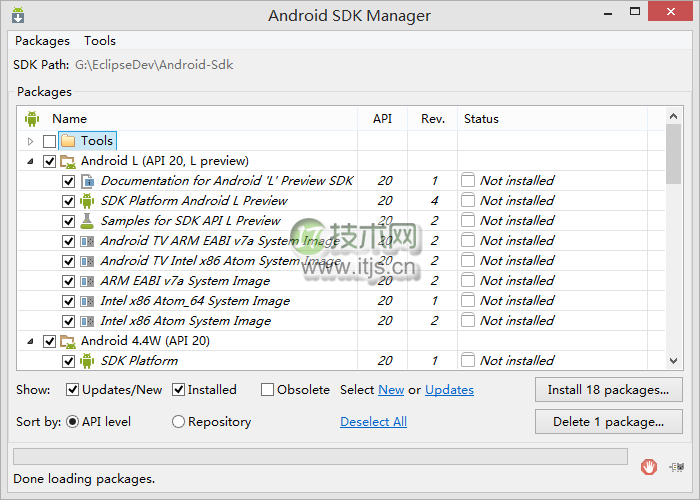Click the package list vertical scrollbar thumb
Screen dimensions: 700x500
(673, 154)
